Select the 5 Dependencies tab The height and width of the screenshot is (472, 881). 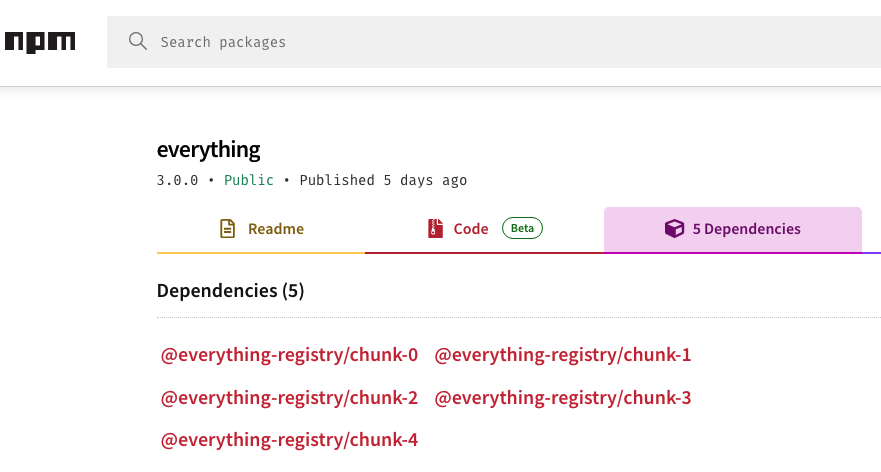pos(732,229)
